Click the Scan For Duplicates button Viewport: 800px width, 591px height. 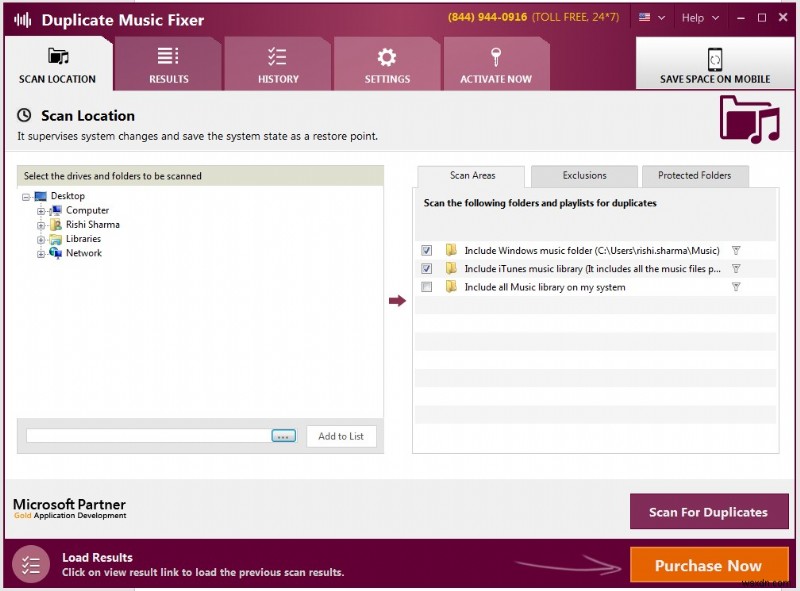pyautogui.click(x=708, y=512)
